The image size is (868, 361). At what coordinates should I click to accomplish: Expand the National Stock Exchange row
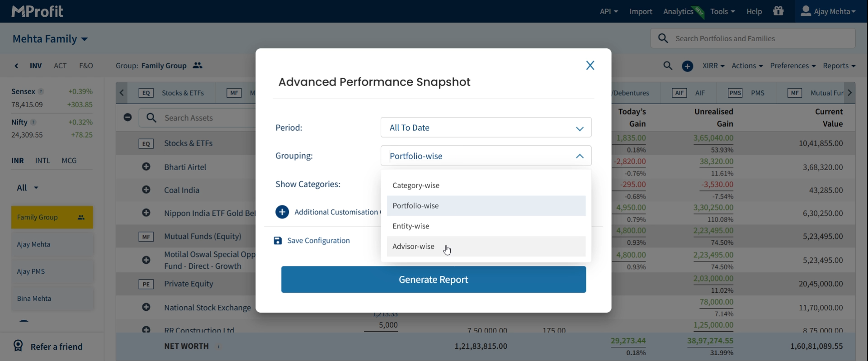146,307
